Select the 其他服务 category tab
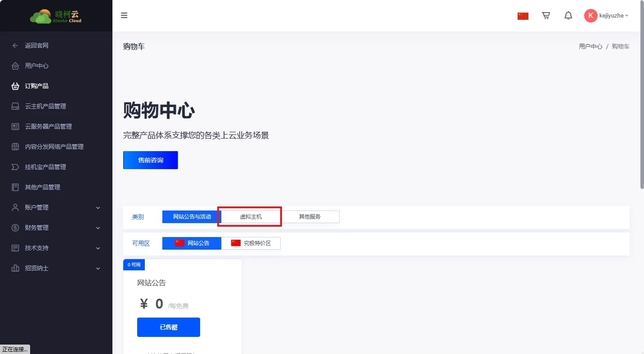Viewport: 644px width, 354px height. [x=310, y=217]
